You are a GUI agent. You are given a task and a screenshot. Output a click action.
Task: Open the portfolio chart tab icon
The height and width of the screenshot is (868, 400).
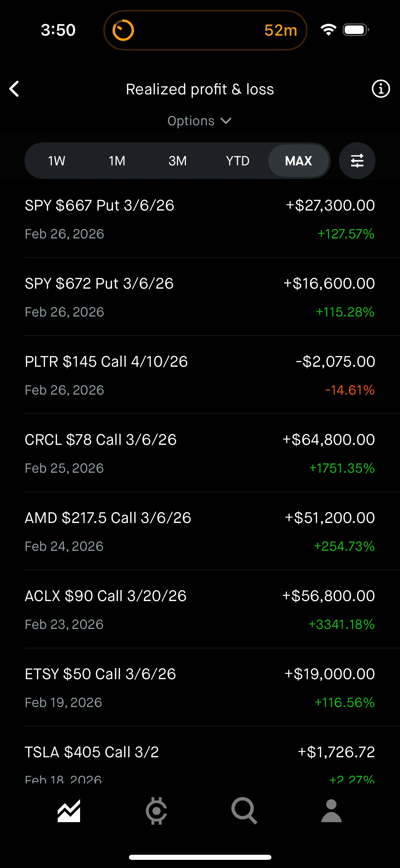tap(69, 811)
